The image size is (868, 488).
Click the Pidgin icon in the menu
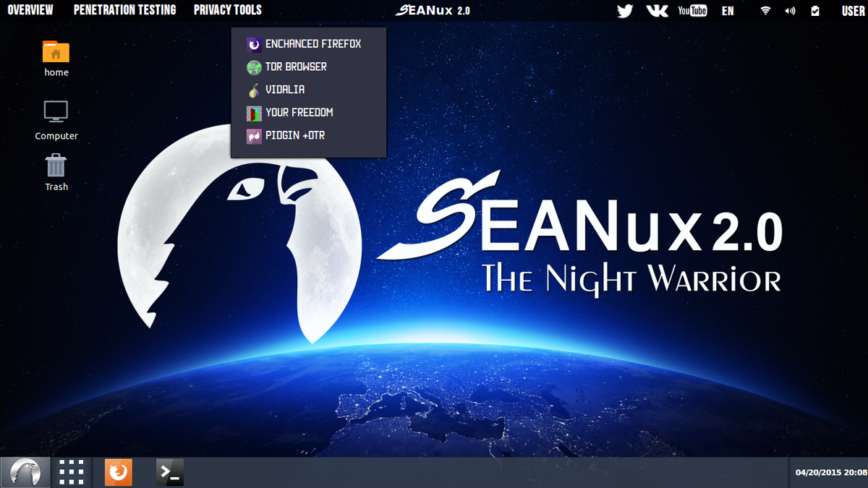pos(254,136)
